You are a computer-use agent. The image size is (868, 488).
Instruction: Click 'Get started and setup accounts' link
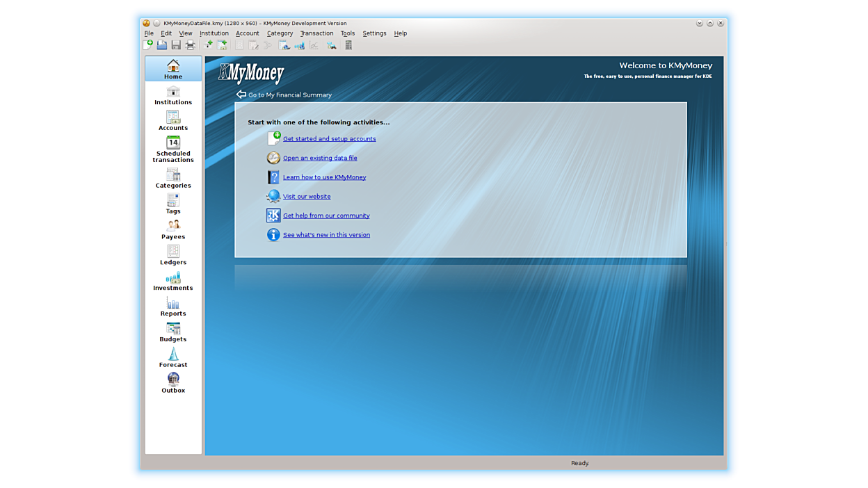click(x=329, y=139)
